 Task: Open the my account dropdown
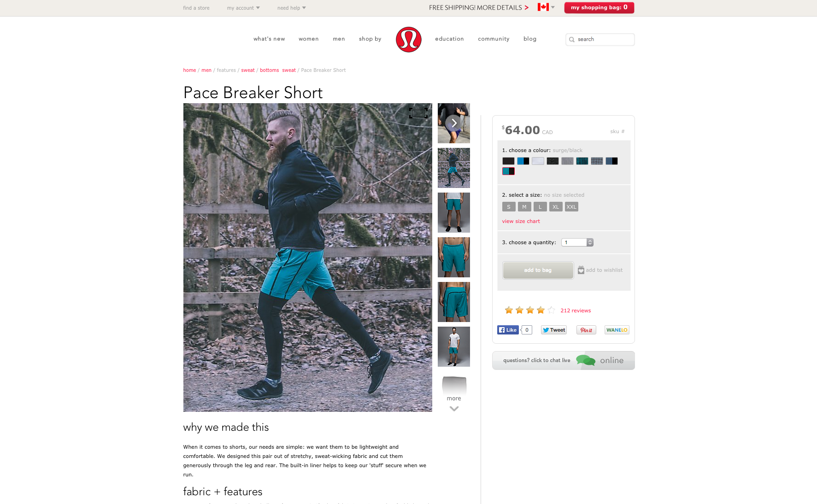coord(243,8)
